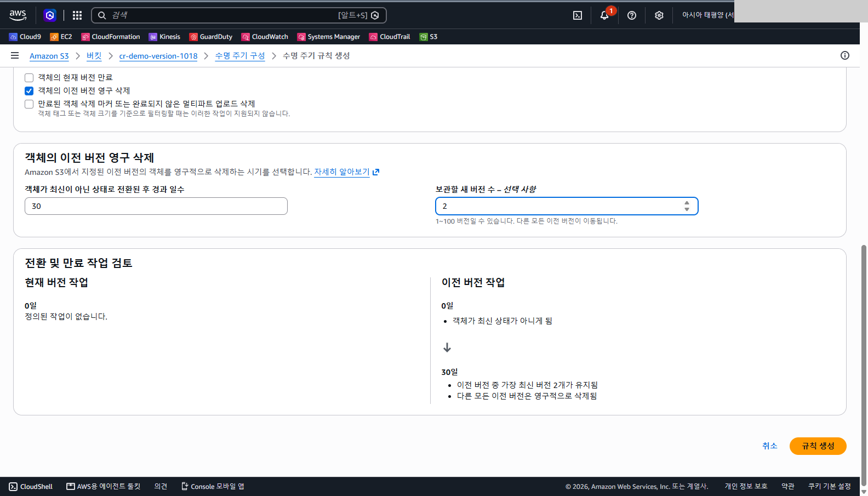868x496 pixels.
Task: Enable 만료된 객체 삭제 마커 checkbox
Action: coord(29,104)
